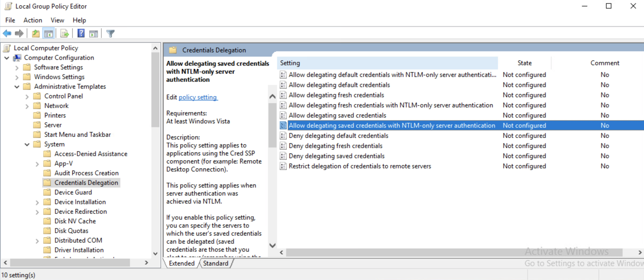Viewport: 644px width, 280px height.
Task: Click policy icon for Deny delegating fresh credentials
Action: click(x=283, y=146)
